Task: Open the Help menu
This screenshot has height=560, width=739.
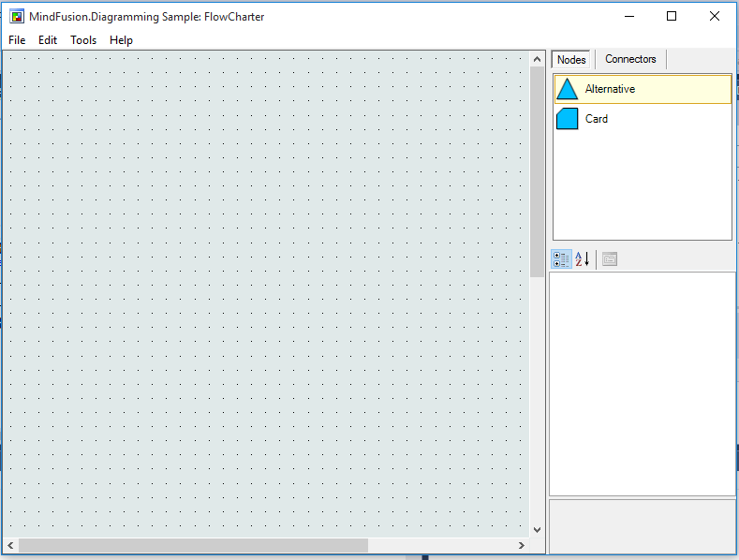Action: click(x=121, y=40)
